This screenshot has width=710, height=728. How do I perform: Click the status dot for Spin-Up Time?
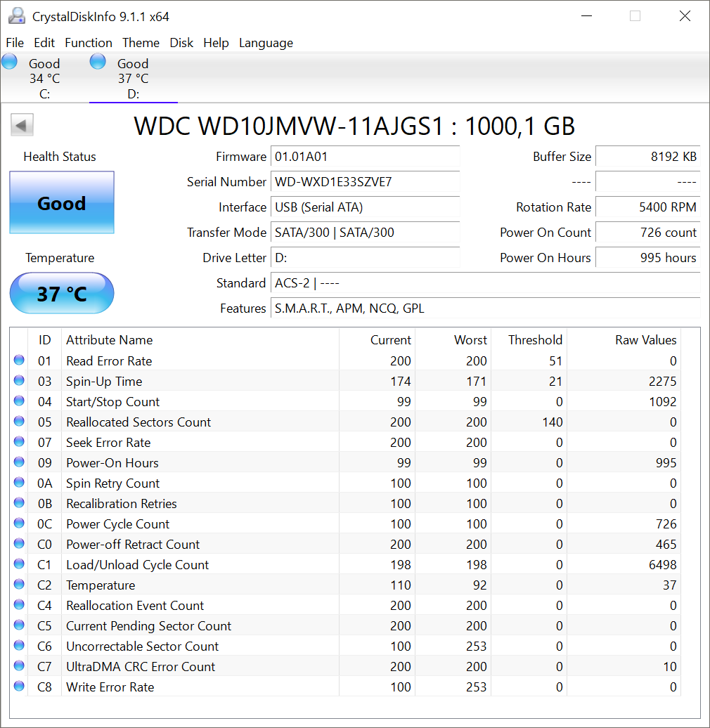tap(19, 380)
